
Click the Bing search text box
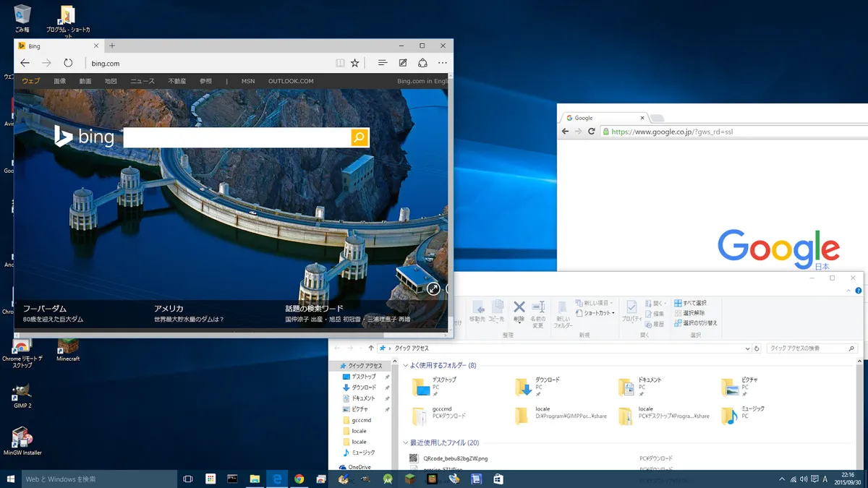click(x=237, y=137)
